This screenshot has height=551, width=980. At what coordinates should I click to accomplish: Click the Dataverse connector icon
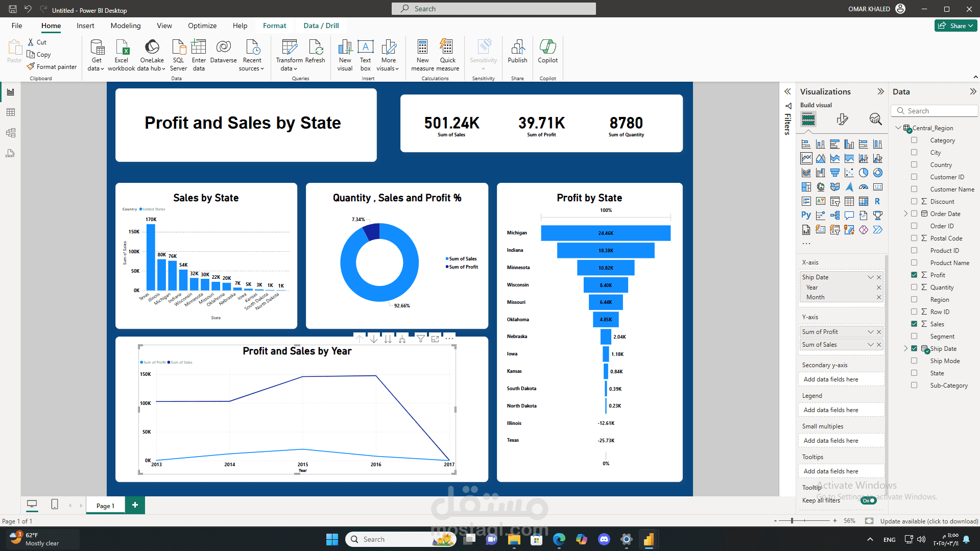pyautogui.click(x=223, y=47)
